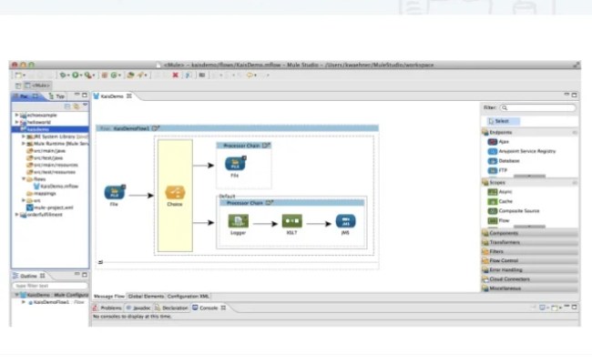Pick Anypoint Service Registry in palette

click(x=522, y=151)
